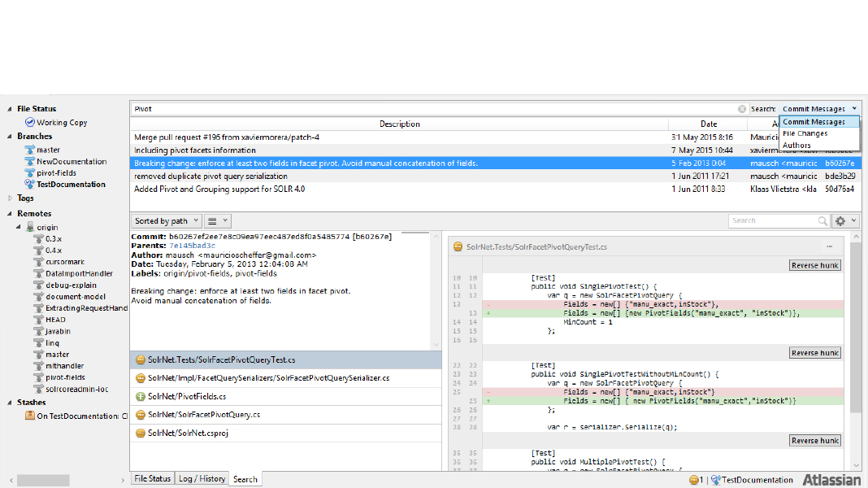Open the Sorted by path dropdown
The height and width of the screenshot is (488, 868).
point(165,221)
